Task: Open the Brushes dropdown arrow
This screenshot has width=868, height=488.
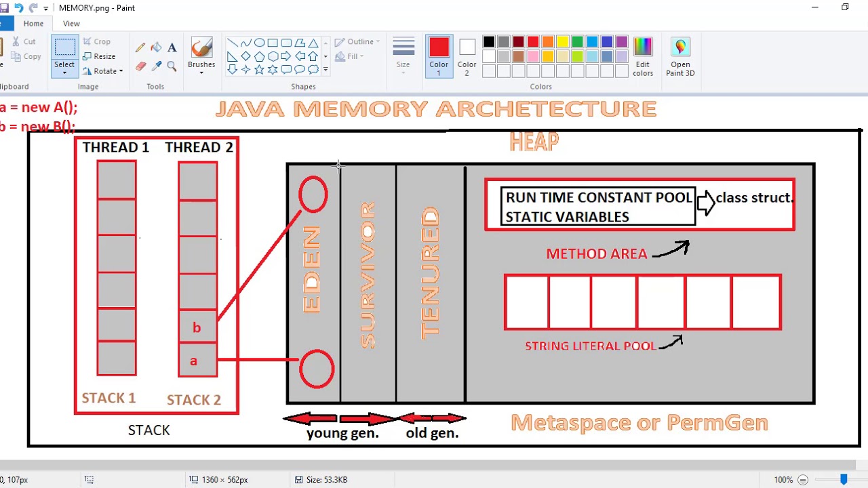Action: pos(201,73)
